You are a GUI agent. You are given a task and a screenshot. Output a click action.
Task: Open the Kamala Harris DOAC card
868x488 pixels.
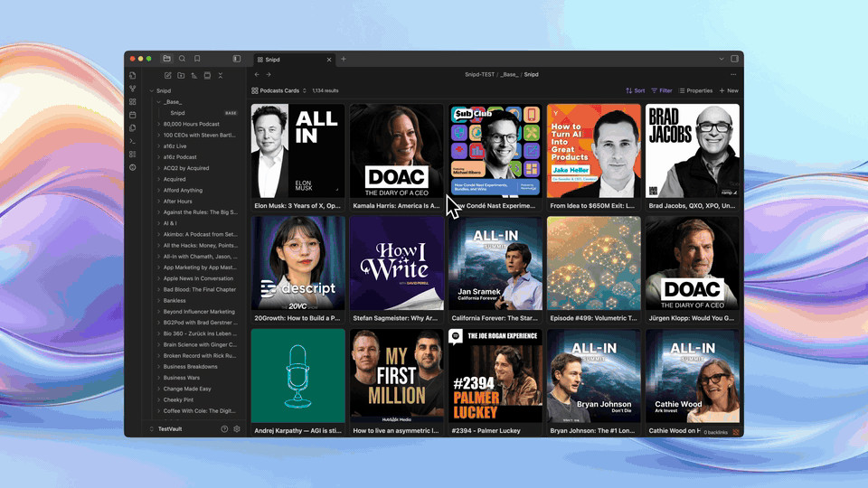coord(396,157)
